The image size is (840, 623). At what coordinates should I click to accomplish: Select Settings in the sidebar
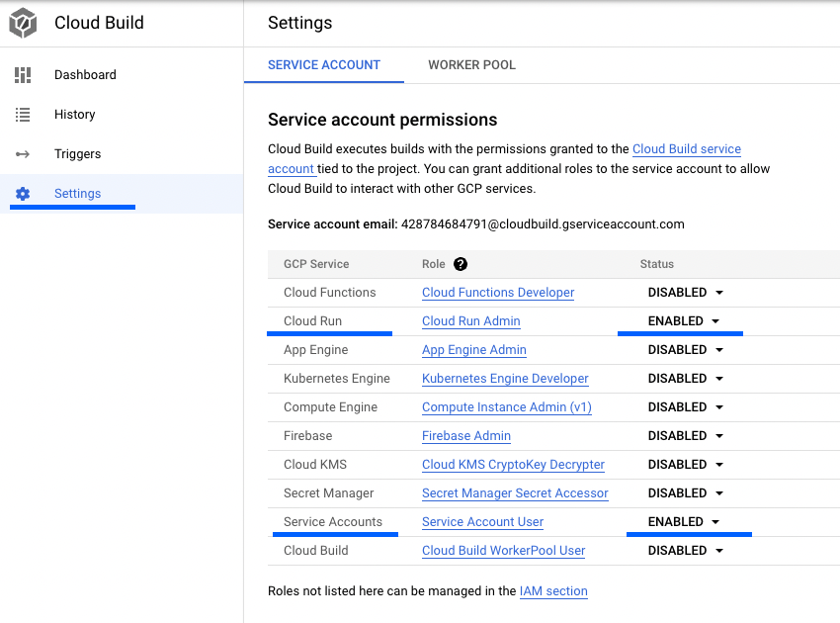point(122,194)
